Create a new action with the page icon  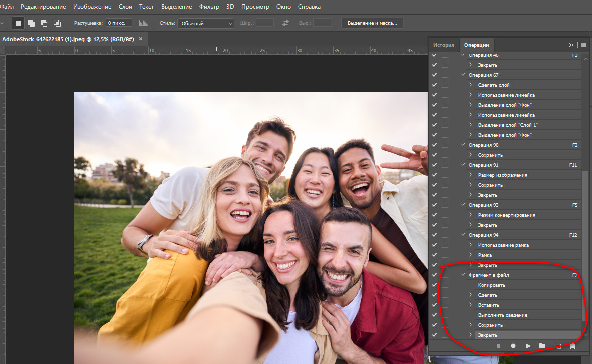coord(558,346)
